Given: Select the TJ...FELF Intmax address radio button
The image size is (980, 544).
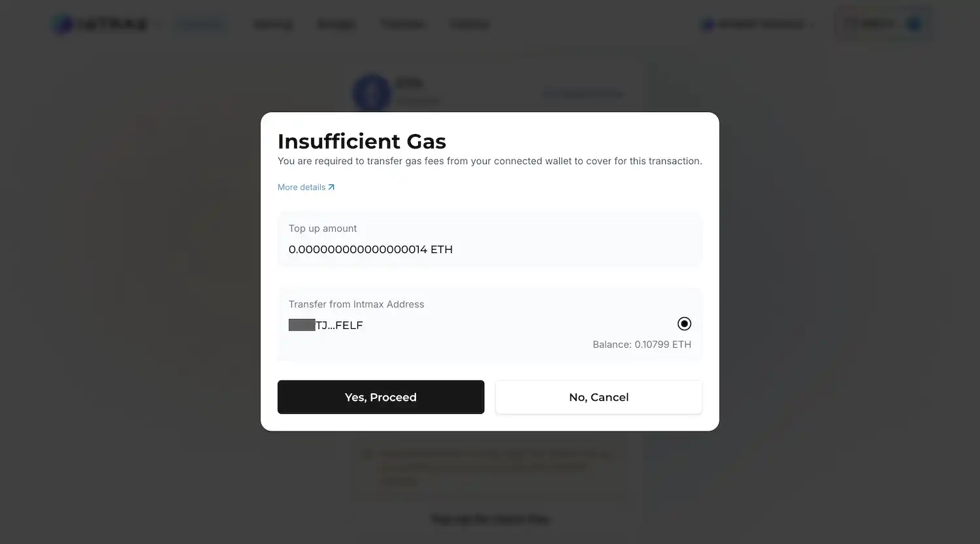Looking at the screenshot, I should (x=684, y=324).
